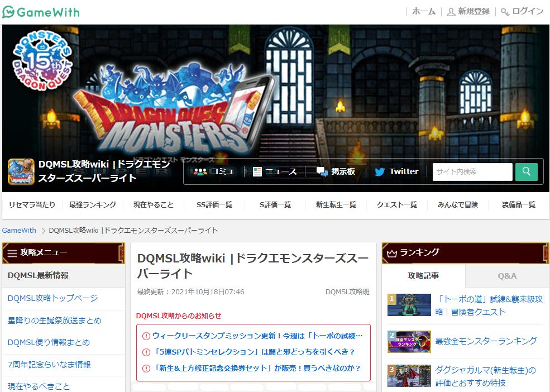Click the Twitter text label in the banner bar
The image size is (550, 392).
[x=404, y=171]
